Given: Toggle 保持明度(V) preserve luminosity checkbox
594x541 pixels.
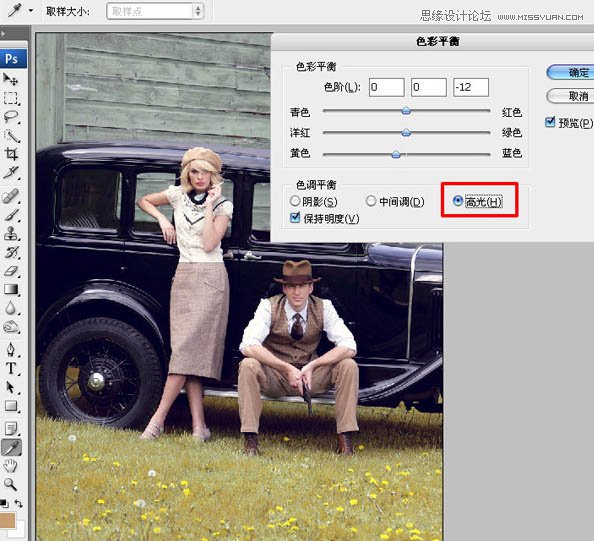Looking at the screenshot, I should (x=295, y=218).
